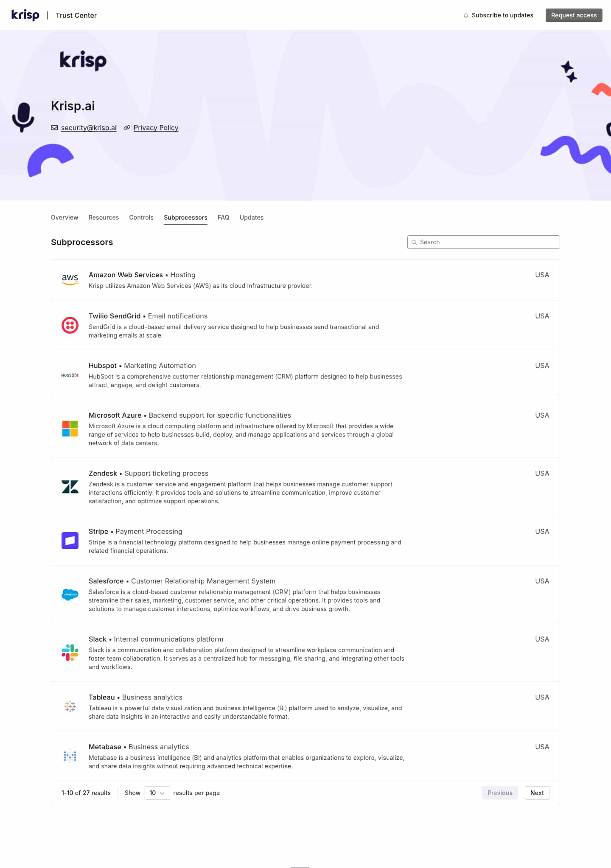Open the Privacy Policy link
The height and width of the screenshot is (868, 611).
pos(156,128)
